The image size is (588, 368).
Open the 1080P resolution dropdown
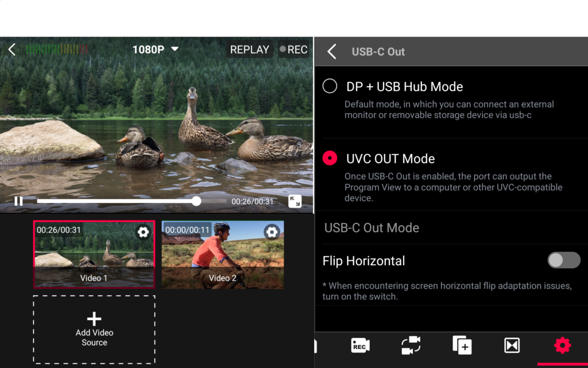[x=155, y=49]
